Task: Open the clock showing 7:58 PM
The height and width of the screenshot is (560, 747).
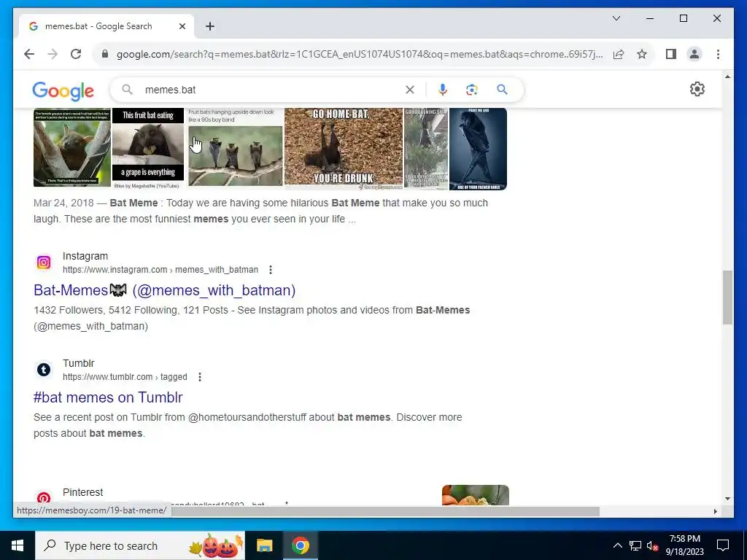Action: point(684,545)
